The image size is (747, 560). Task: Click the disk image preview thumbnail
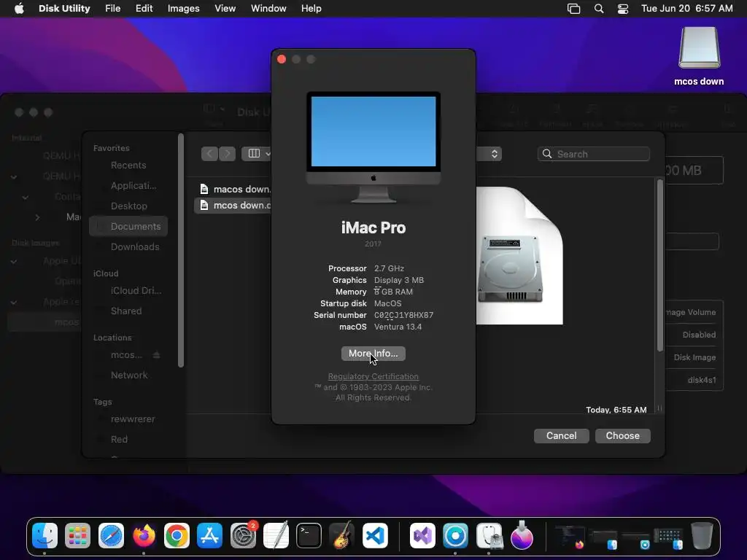519,256
